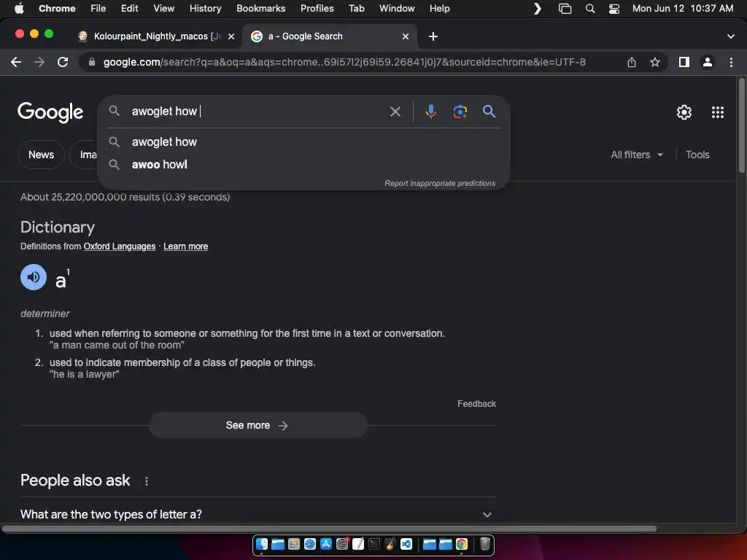The image size is (747, 560).
Task: Open Chrome three-dot menu
Action: point(731,62)
